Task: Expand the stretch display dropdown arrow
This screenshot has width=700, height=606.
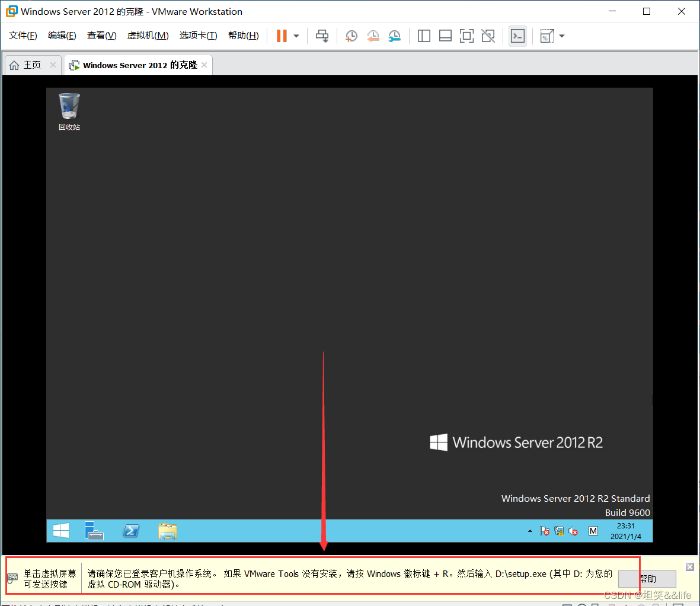Action: click(562, 36)
